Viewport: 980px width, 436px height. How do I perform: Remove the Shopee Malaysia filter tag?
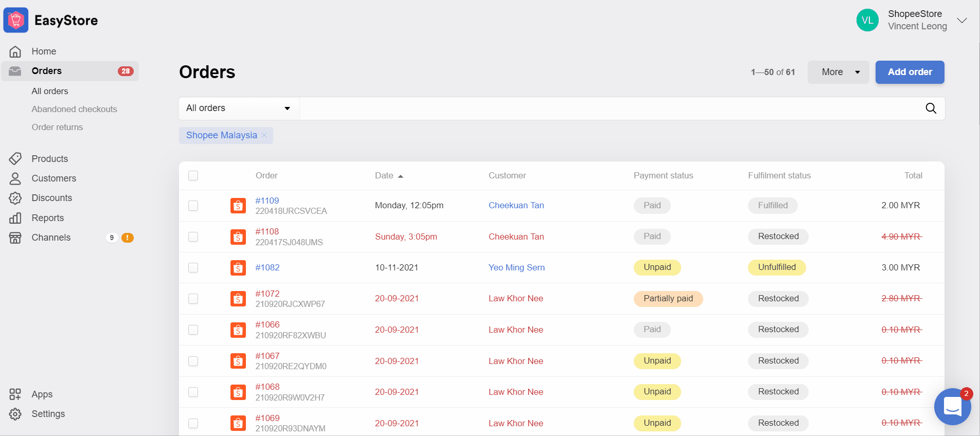click(x=264, y=135)
